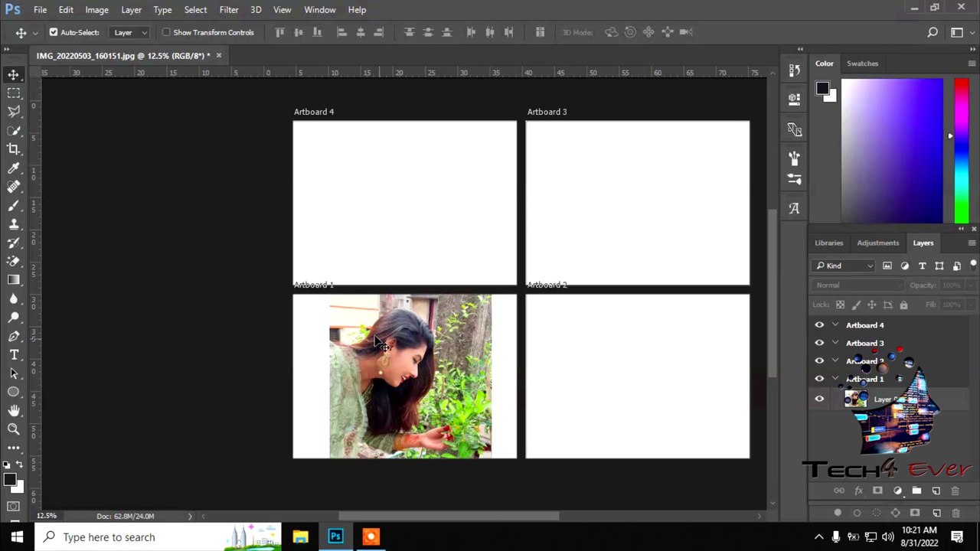Viewport: 980px width, 551px height.
Task: Select the Quick Selection tool
Action: (x=14, y=130)
